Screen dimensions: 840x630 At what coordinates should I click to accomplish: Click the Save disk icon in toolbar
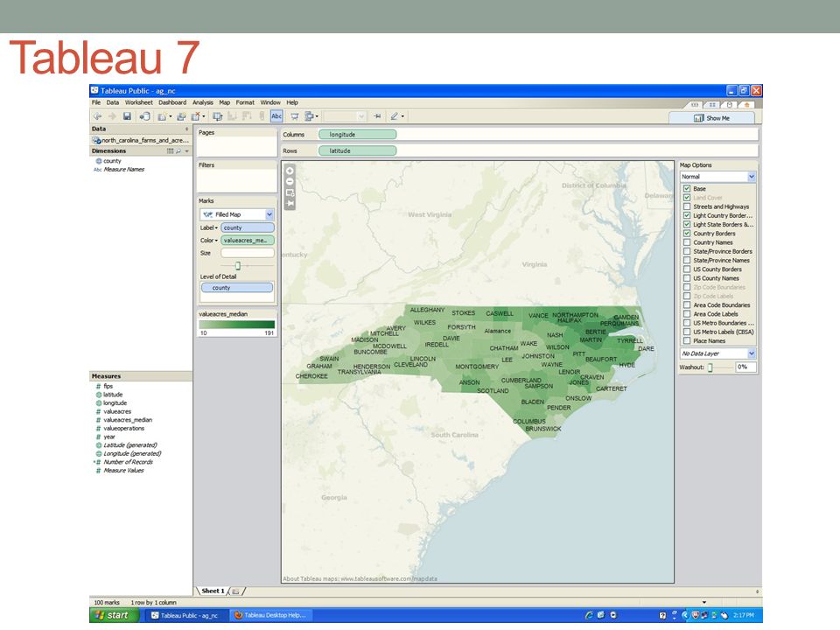pos(127,116)
